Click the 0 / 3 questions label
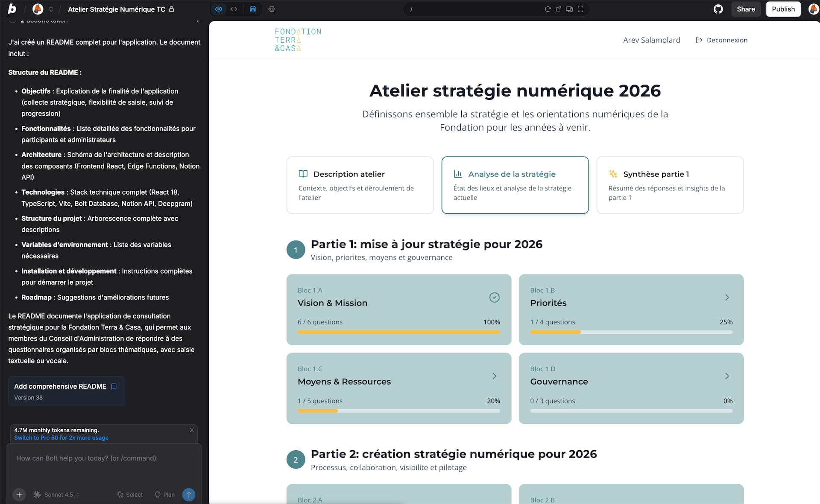The height and width of the screenshot is (504, 820). [553, 401]
